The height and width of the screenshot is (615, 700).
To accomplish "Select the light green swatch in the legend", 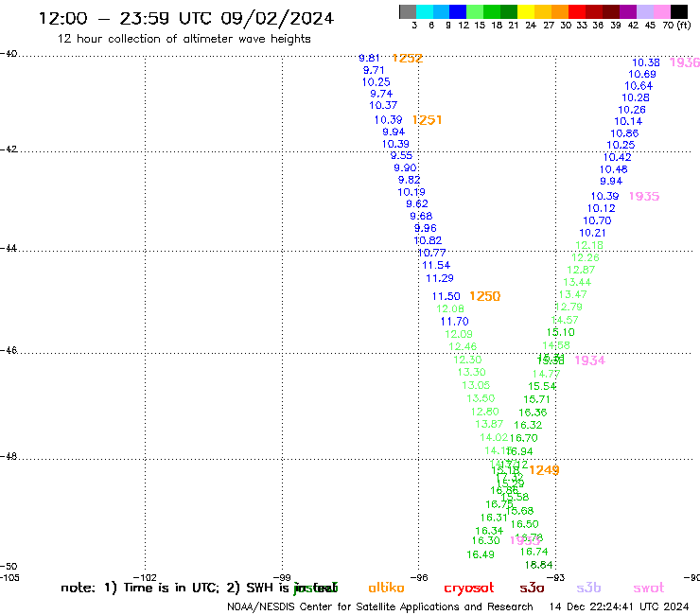I will (x=475, y=11).
